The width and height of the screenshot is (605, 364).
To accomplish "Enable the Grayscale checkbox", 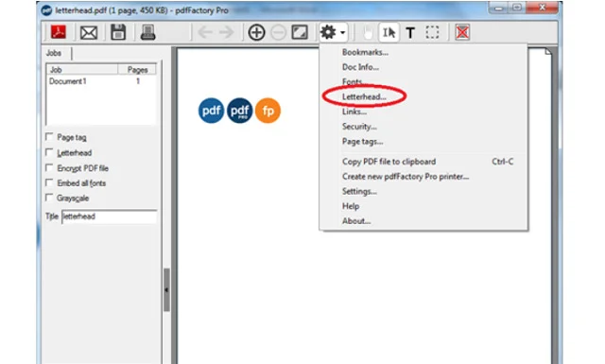I will tap(49, 198).
